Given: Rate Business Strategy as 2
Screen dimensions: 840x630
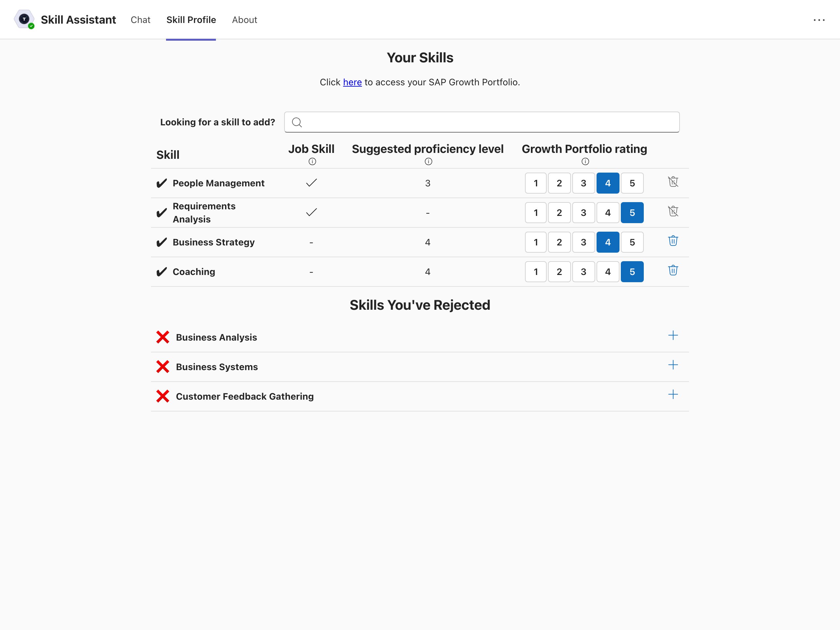Looking at the screenshot, I should coord(559,242).
